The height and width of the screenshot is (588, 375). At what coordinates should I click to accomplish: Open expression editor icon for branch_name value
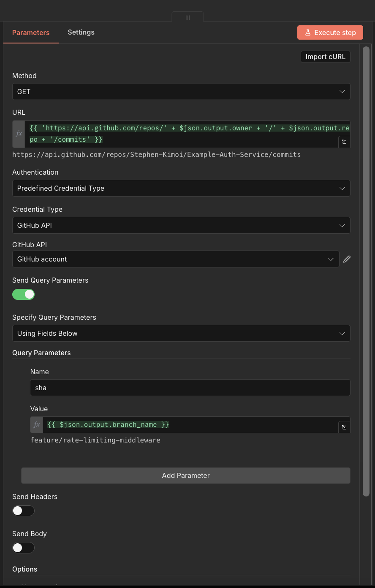(x=344, y=427)
